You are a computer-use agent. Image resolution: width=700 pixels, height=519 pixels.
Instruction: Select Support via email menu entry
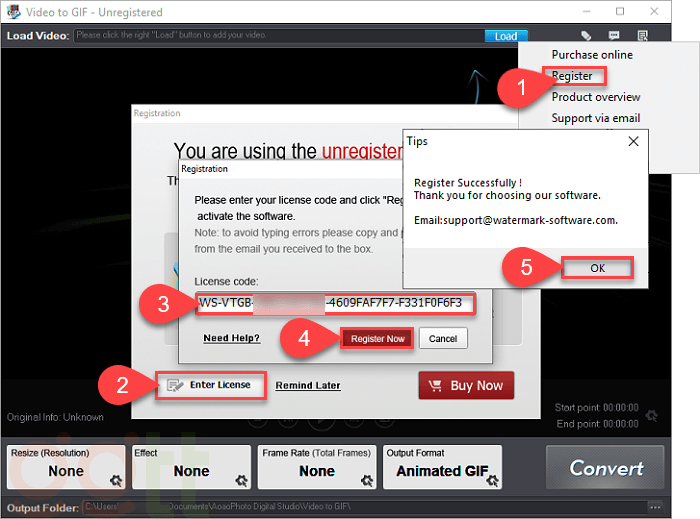596,118
